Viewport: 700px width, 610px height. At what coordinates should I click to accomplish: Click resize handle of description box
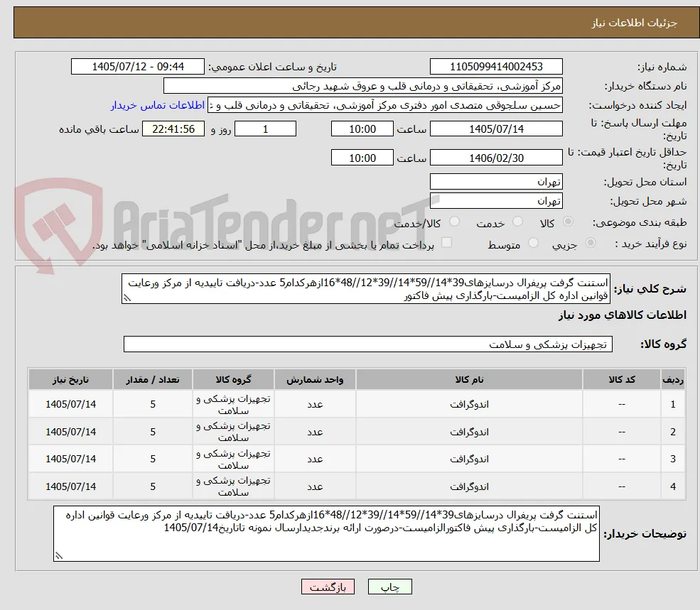coord(126,298)
